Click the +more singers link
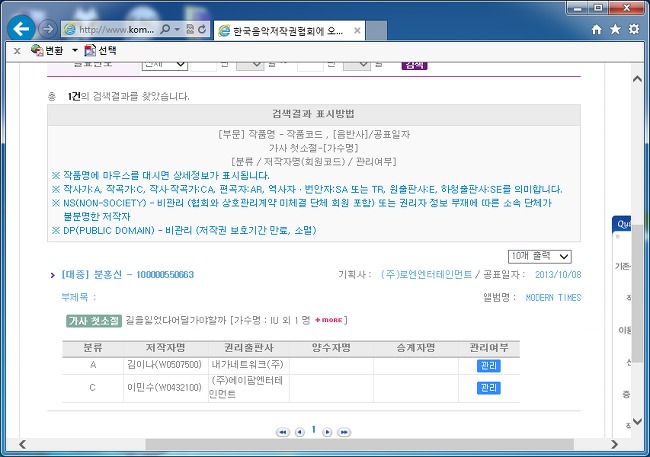This screenshot has width=650, height=457. (329, 320)
